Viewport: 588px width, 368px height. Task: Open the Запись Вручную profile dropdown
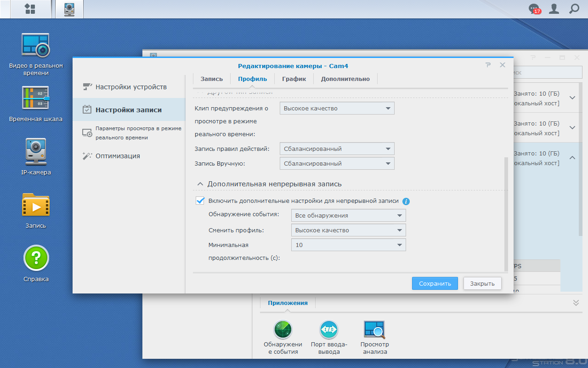coord(337,164)
